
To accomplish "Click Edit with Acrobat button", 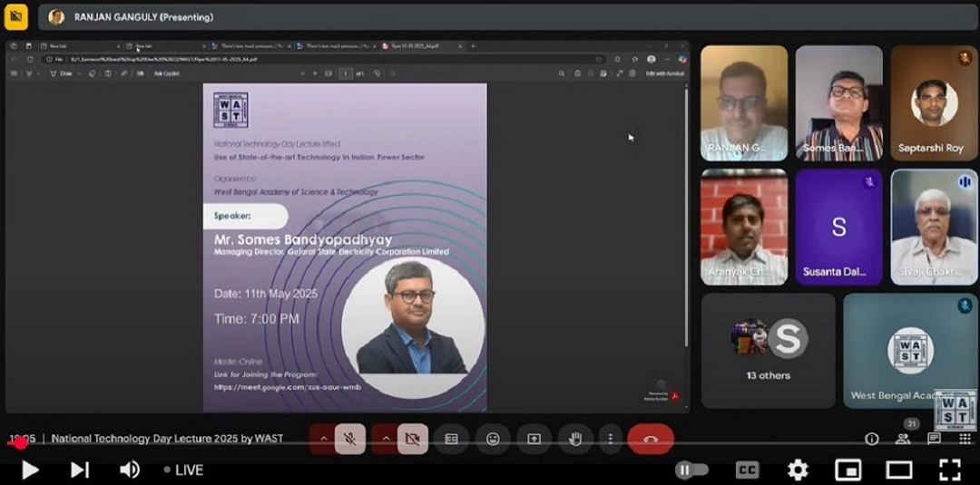I will click(x=665, y=73).
